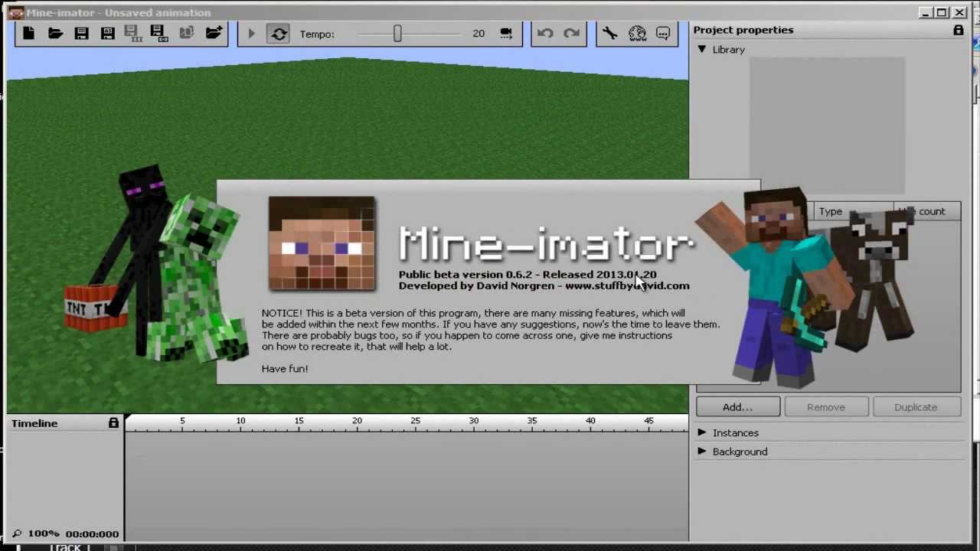The width and height of the screenshot is (980, 551).
Task: Open an existing project with the folder icon
Action: 55,33
